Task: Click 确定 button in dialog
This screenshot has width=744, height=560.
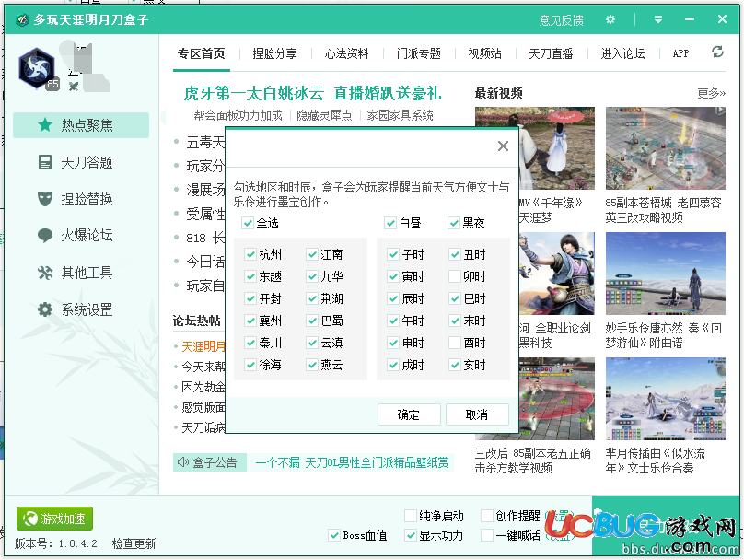Action: click(x=409, y=414)
